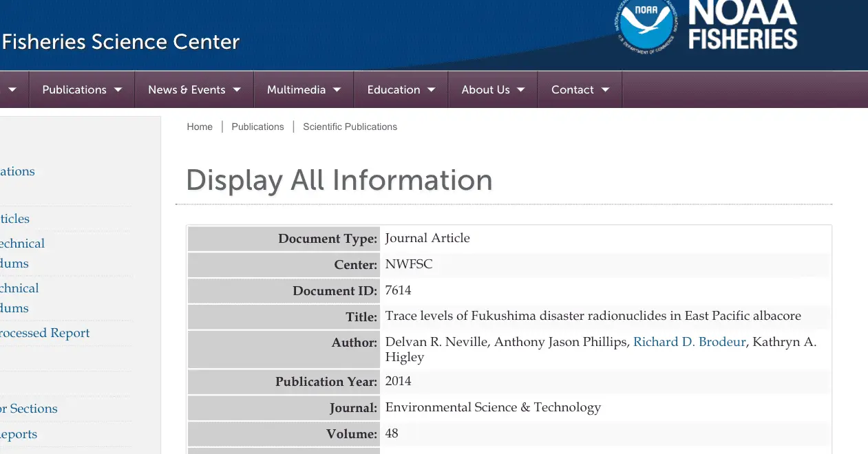Expand the News & Events dropdown arrow
The width and height of the screenshot is (868, 454).
pos(237,90)
